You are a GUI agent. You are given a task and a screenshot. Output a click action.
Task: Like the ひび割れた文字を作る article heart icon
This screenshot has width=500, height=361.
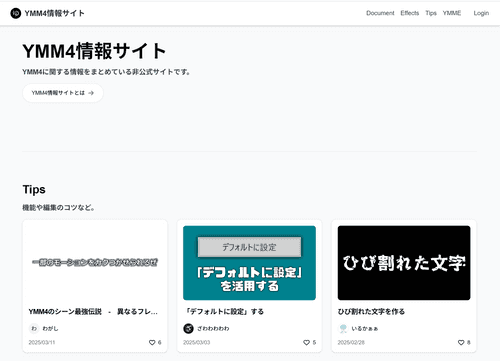[461, 342]
